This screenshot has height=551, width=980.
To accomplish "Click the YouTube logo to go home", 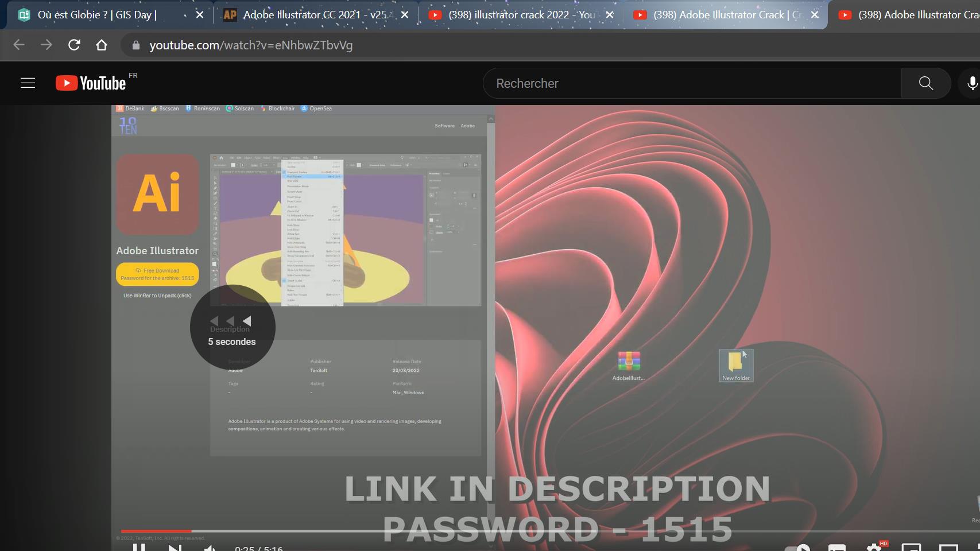I will click(91, 83).
